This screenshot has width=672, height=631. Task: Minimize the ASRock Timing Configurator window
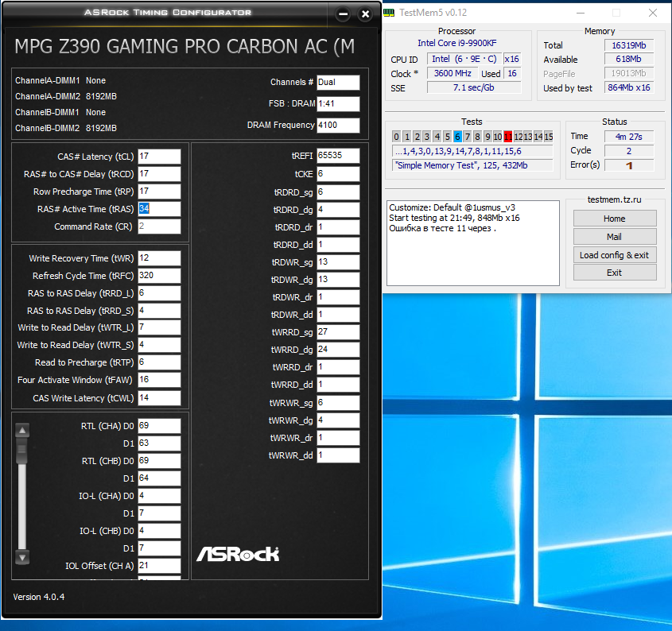coord(344,14)
